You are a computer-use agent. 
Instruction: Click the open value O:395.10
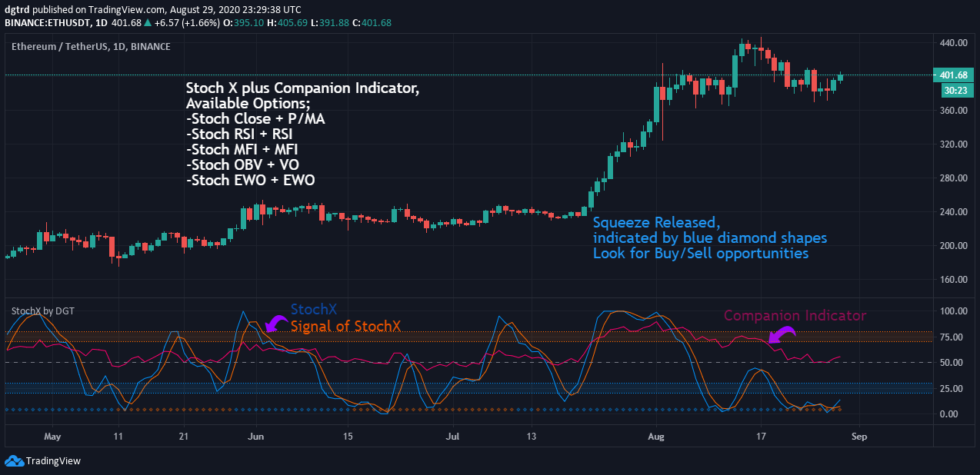click(245, 23)
